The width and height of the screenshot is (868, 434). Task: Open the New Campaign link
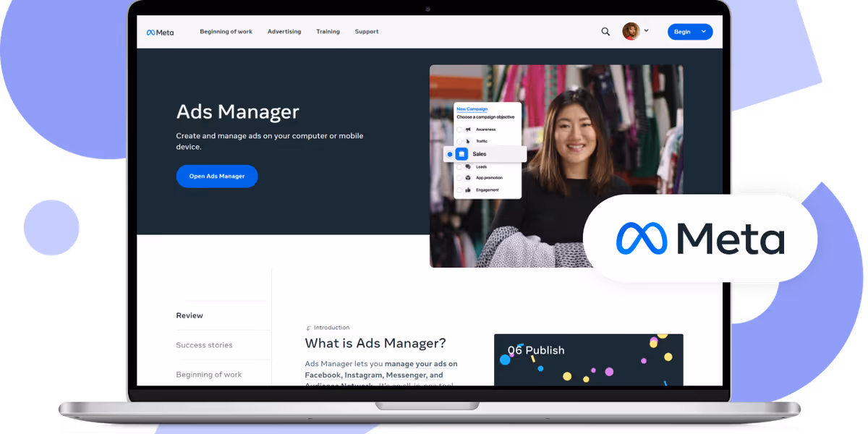pos(471,109)
